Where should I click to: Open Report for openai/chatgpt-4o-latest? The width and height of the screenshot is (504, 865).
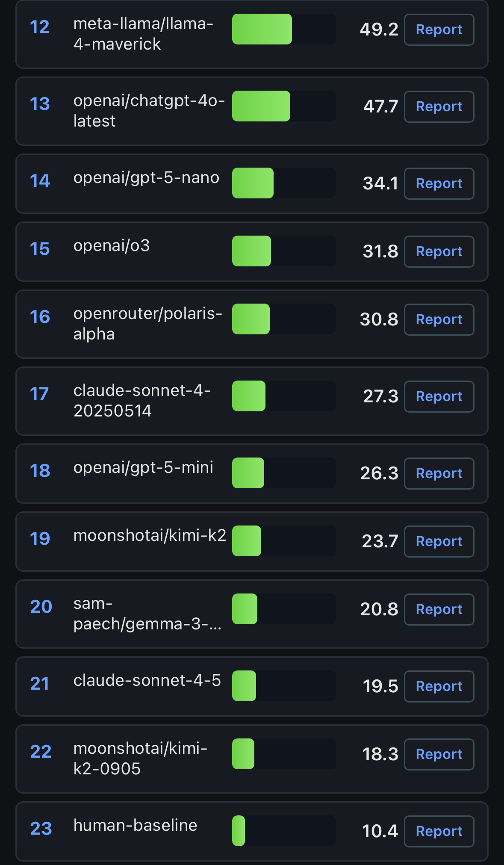click(x=439, y=107)
